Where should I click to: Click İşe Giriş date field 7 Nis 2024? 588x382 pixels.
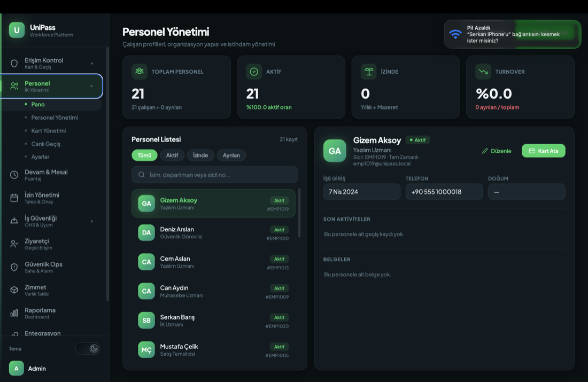362,192
